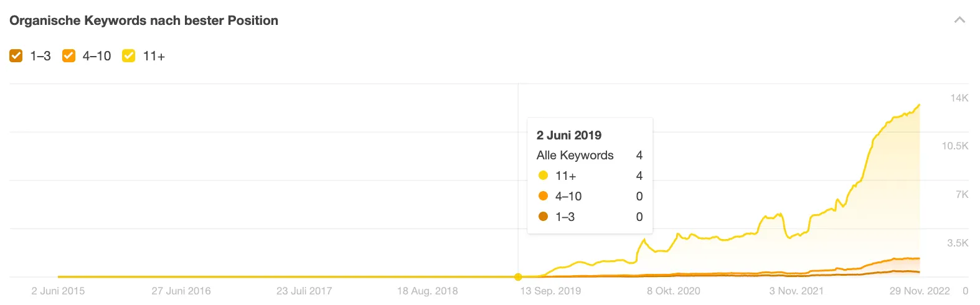Select the 3 Nov. 2021 axis label
Screen dimensions: 980x305
(796, 291)
